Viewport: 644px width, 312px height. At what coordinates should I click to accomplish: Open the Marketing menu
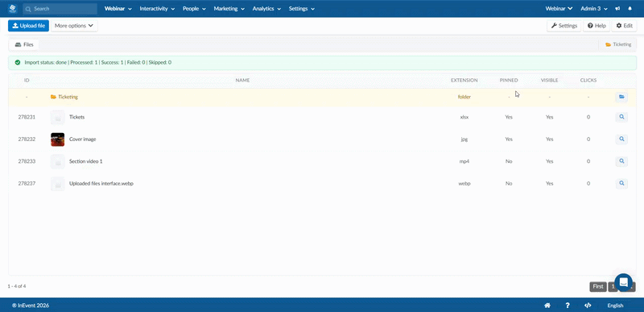pyautogui.click(x=229, y=9)
